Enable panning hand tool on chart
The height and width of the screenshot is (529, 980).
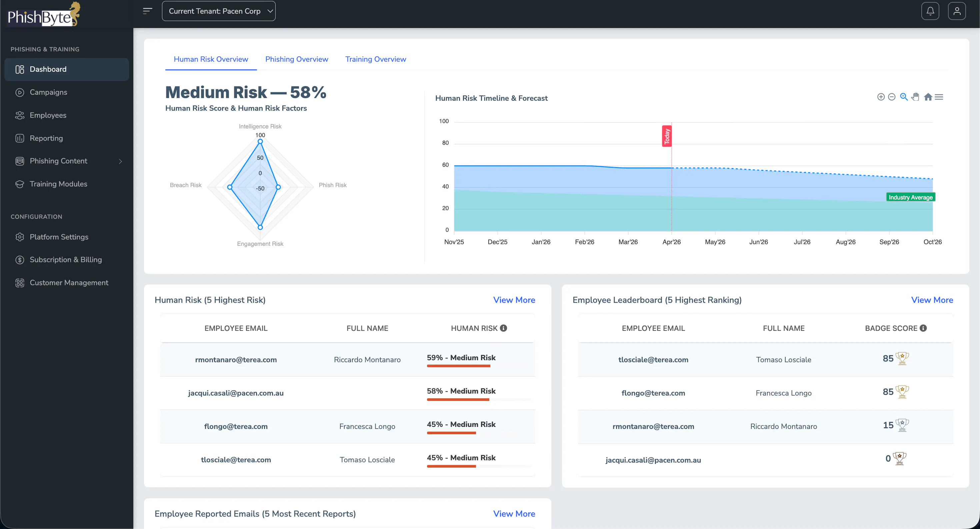click(x=915, y=97)
